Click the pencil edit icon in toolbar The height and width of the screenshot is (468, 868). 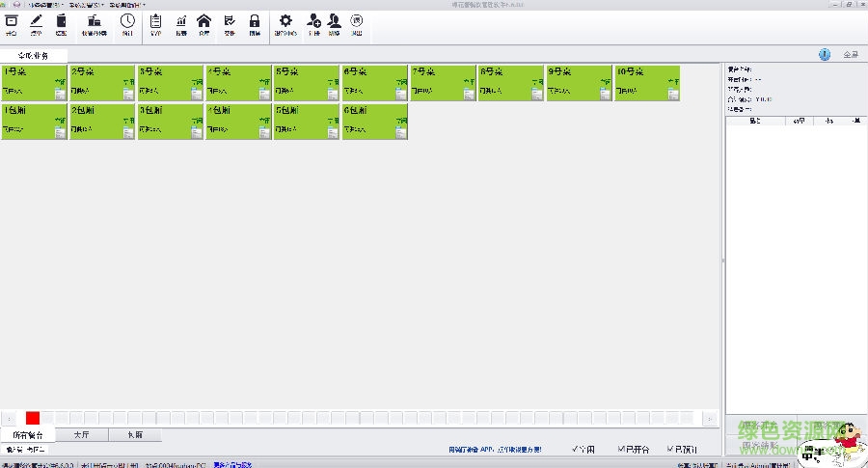pos(37,22)
